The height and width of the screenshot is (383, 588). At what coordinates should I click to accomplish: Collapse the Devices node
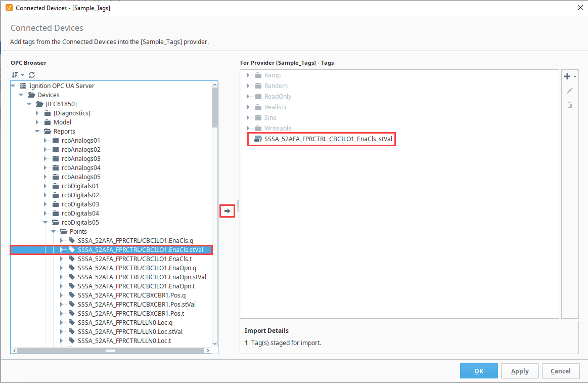coord(21,95)
